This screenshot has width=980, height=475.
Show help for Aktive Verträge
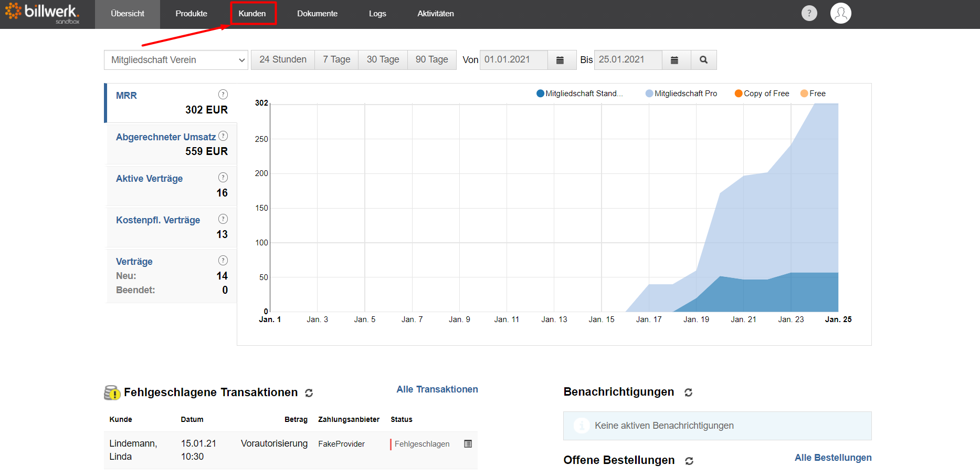pos(223,177)
